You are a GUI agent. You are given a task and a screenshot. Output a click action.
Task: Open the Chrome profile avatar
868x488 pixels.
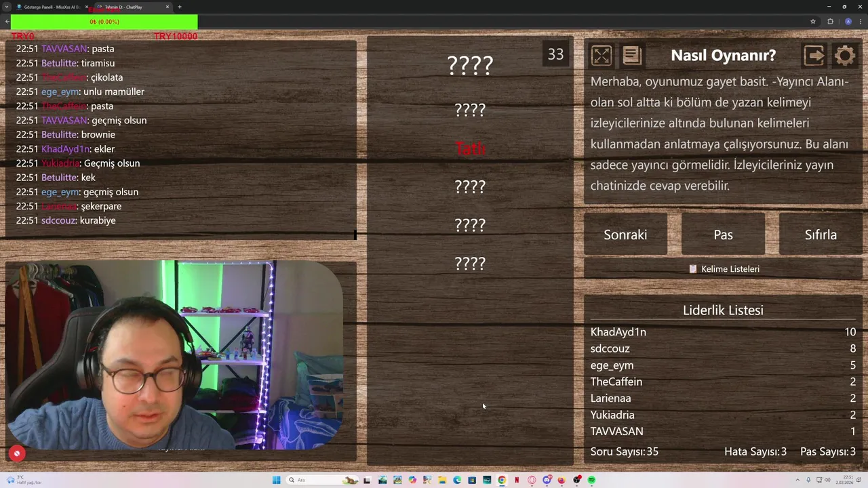pyautogui.click(x=848, y=22)
